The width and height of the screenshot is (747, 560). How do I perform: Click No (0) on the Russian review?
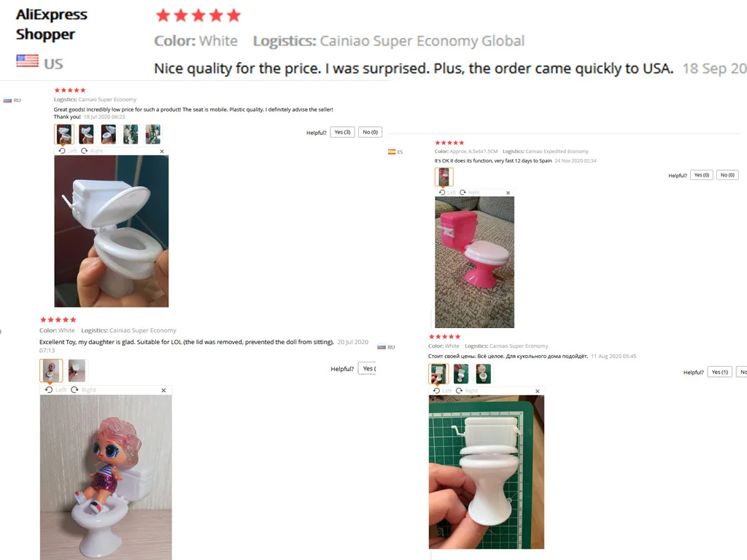point(370,132)
